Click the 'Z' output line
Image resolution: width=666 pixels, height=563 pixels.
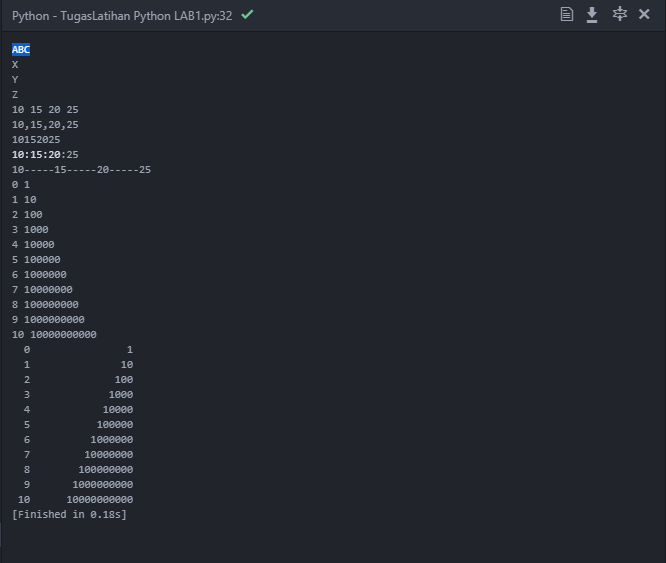point(15,95)
